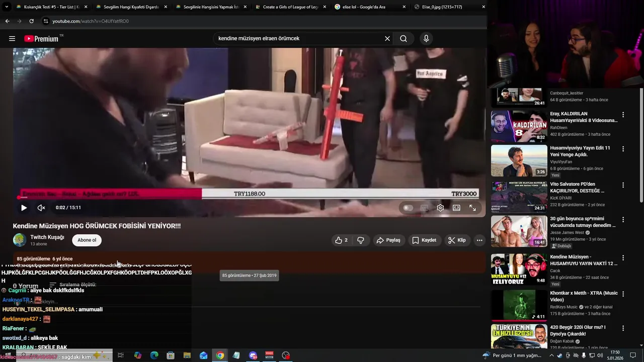This screenshot has width=644, height=362.
Task: Open options menu for 30 gün boyunca
Action: coord(623,219)
